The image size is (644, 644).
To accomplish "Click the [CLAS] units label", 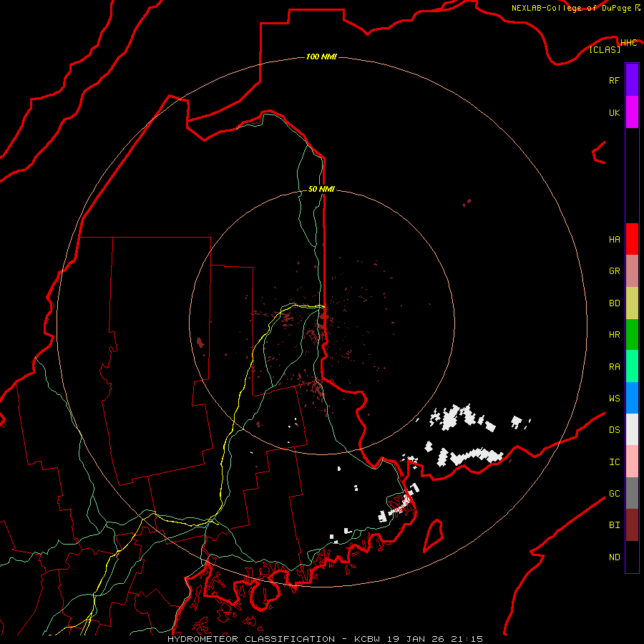I will (605, 49).
